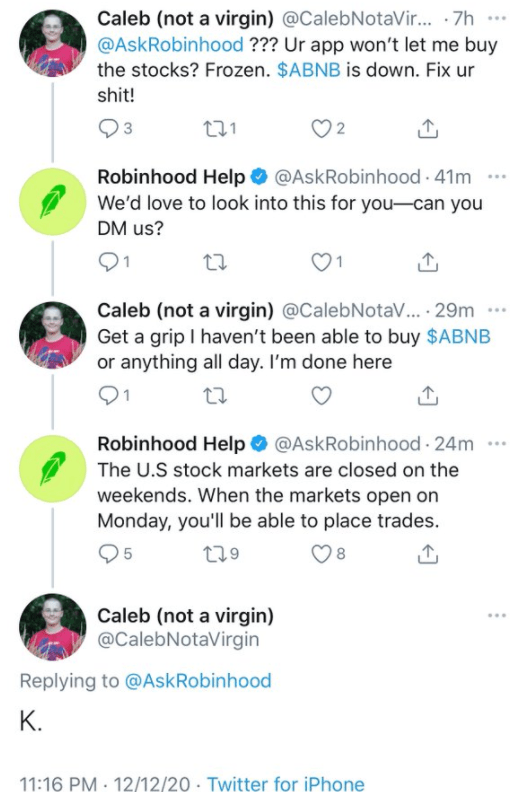Open the Twitter for iPhone source link

(x=286, y=783)
